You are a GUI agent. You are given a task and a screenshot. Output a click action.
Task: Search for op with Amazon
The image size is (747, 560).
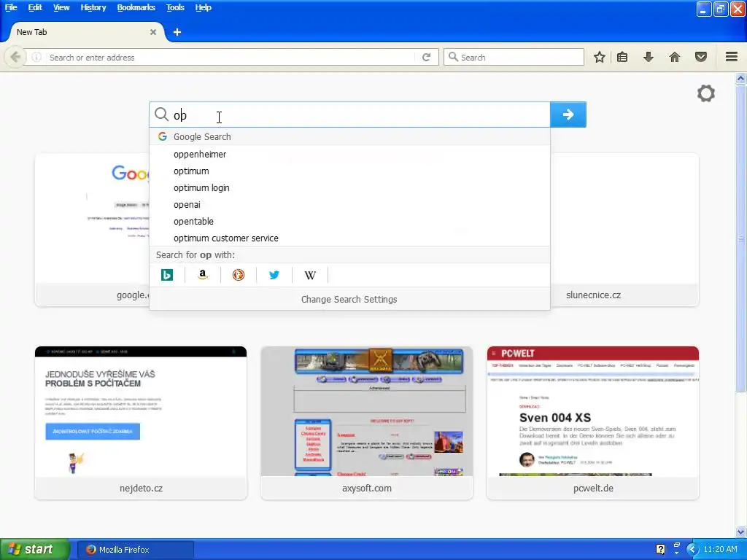click(203, 275)
